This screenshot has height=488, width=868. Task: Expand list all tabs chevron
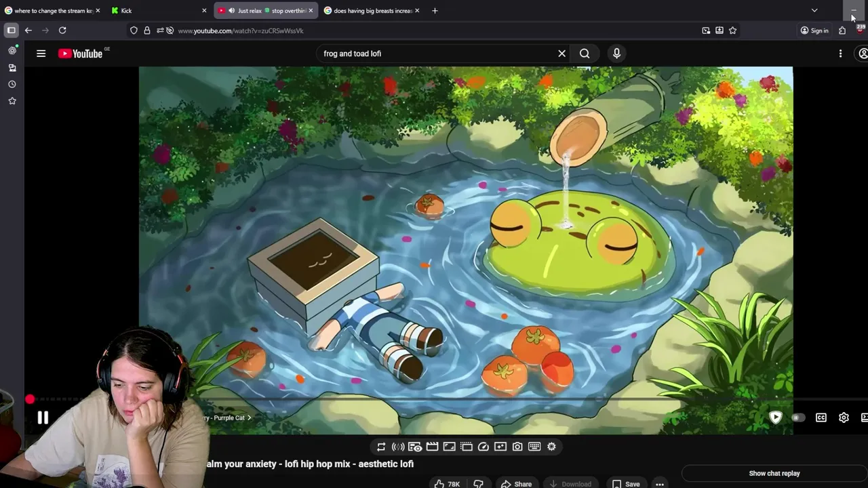[814, 11]
